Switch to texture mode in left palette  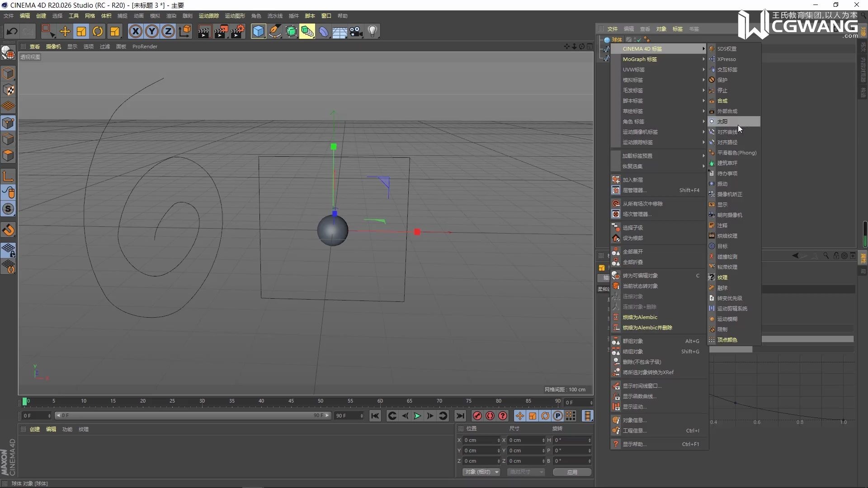(8, 90)
